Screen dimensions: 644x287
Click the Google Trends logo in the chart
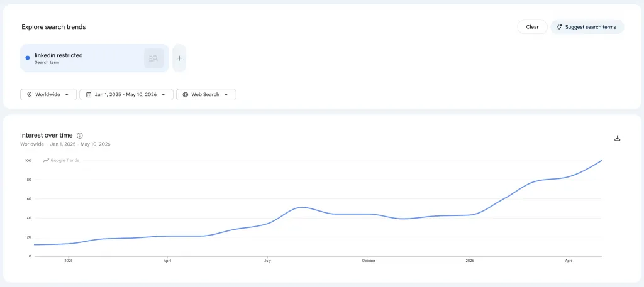point(61,160)
